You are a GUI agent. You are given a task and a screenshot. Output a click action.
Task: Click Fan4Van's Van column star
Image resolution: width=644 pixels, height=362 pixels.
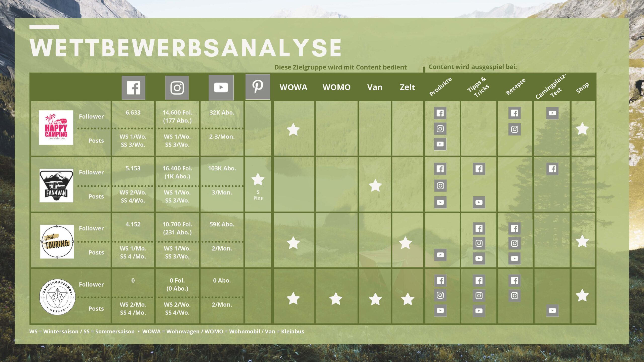pyautogui.click(x=375, y=186)
